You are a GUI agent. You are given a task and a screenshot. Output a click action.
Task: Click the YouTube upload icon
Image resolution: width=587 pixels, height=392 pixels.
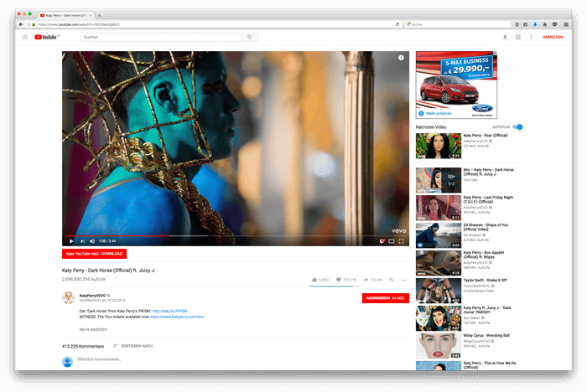pyautogui.click(x=505, y=37)
